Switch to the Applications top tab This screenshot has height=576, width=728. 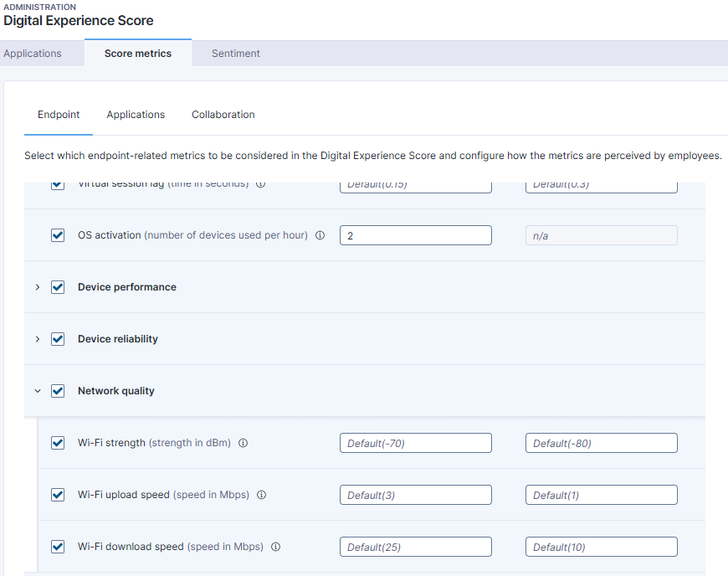click(33, 54)
